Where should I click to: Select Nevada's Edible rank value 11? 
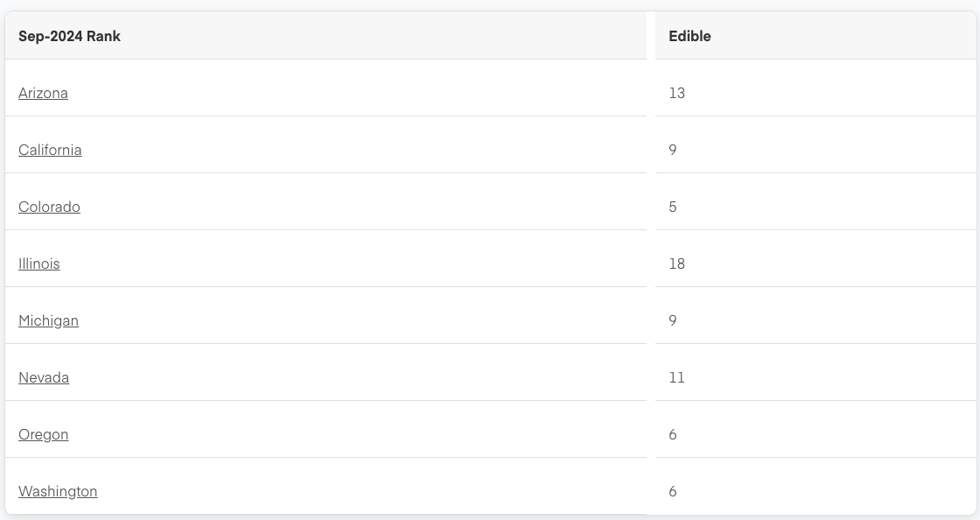[677, 377]
